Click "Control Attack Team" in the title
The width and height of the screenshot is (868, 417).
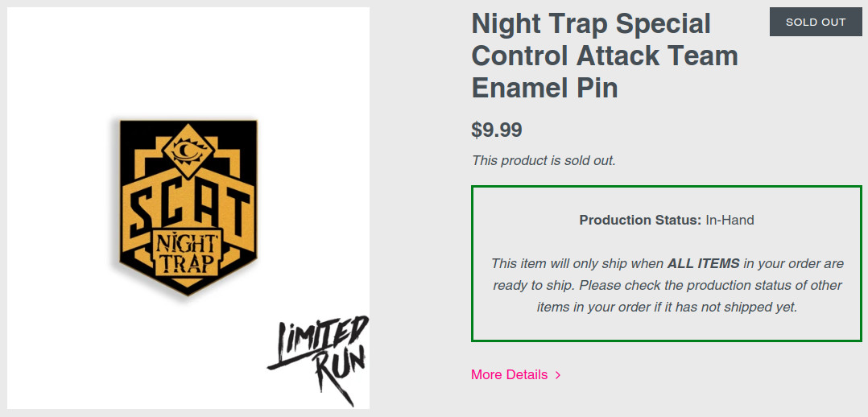click(604, 56)
